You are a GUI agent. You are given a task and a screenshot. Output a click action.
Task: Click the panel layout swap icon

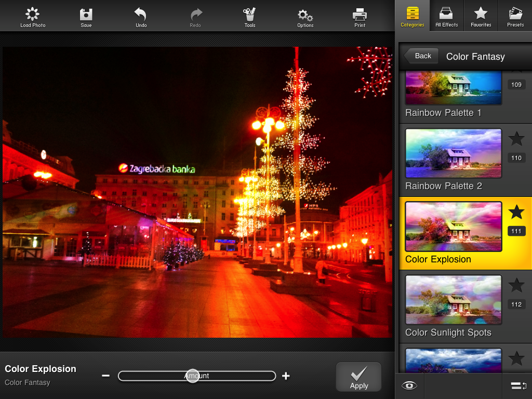coord(518,385)
